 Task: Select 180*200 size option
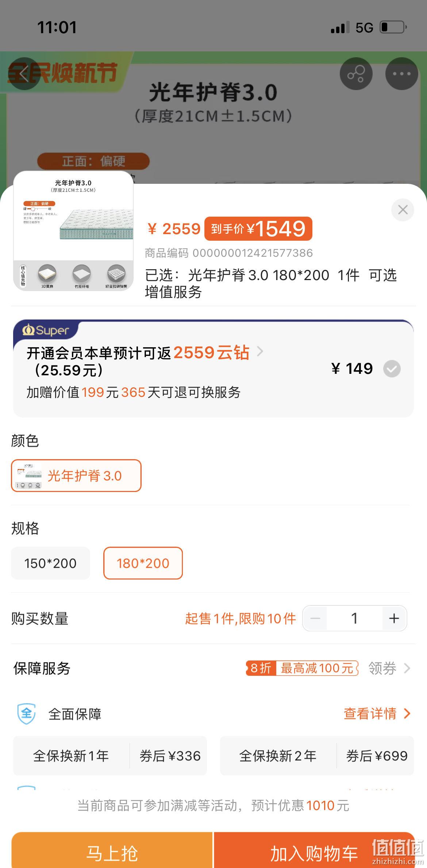pos(143,563)
